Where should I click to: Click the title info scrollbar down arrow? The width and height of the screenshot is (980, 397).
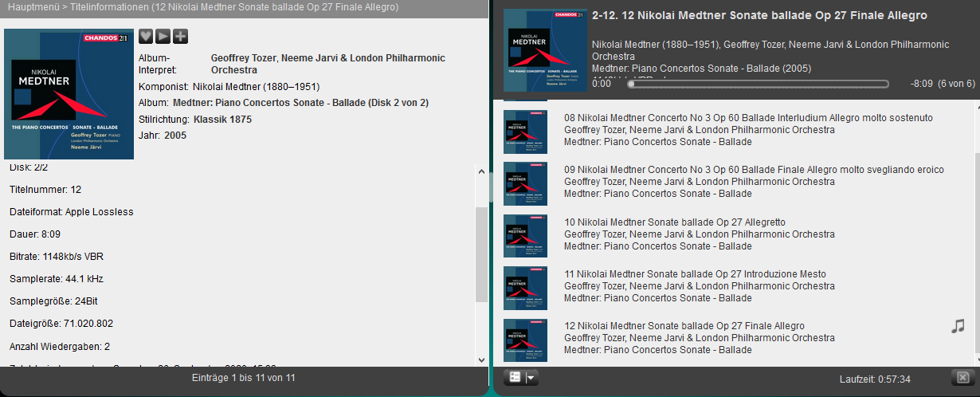481,360
